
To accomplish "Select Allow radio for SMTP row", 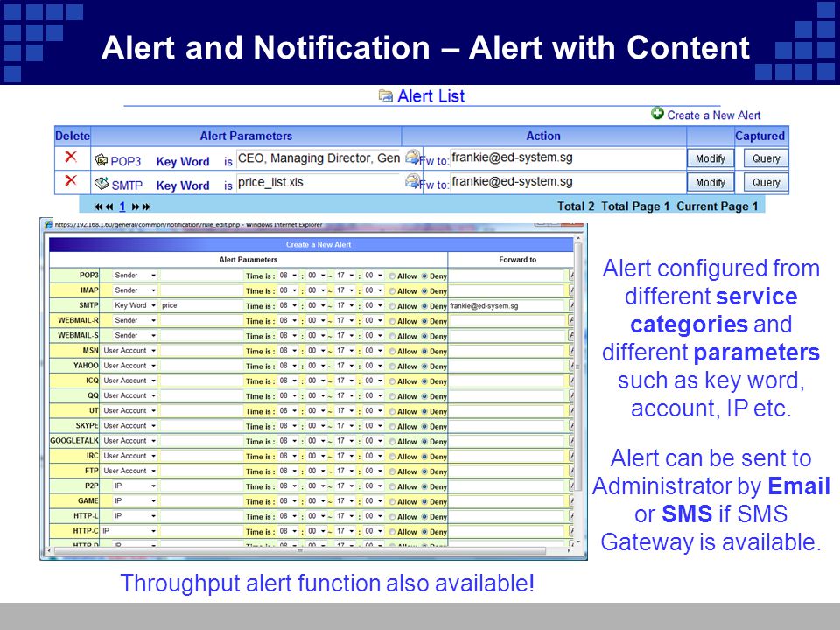I will 392,306.
